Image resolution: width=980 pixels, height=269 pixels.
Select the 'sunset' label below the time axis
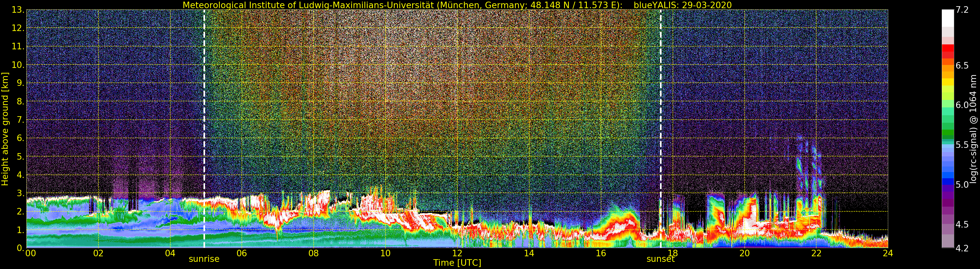[x=660, y=259]
